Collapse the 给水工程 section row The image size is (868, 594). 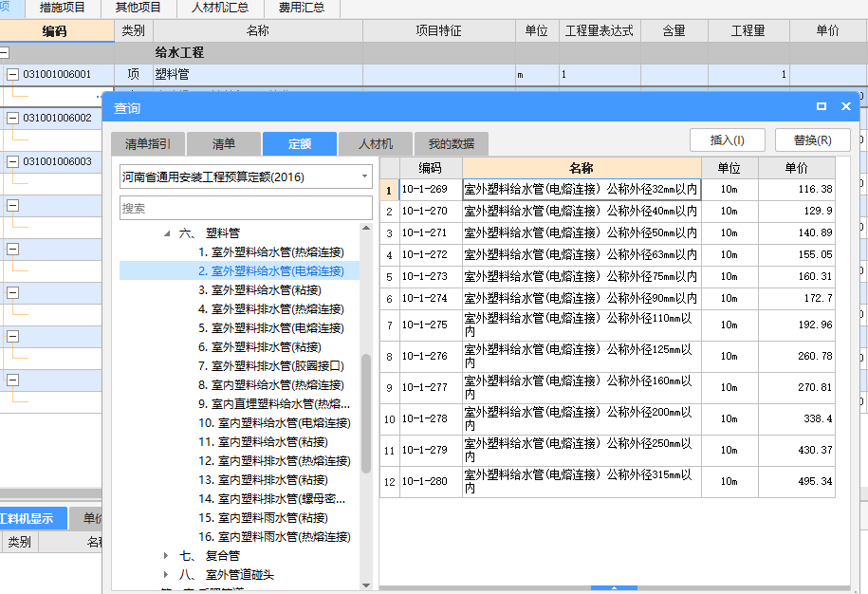click(4, 52)
